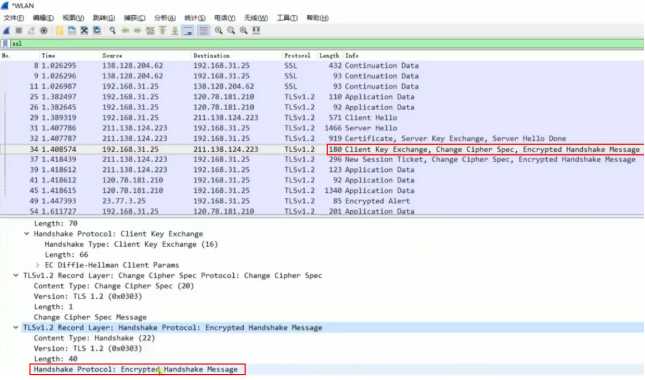Sort by the Info column header
Image resolution: width=645 pixels, height=380 pixels.
click(x=352, y=56)
